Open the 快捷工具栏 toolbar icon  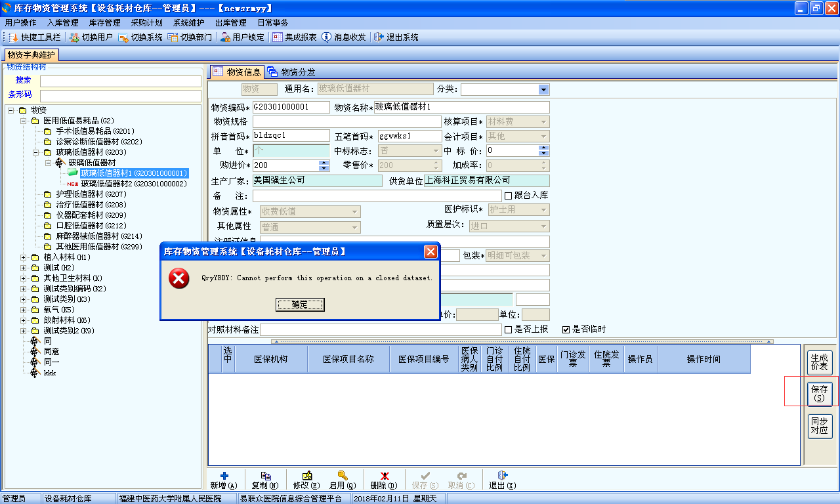(13, 37)
